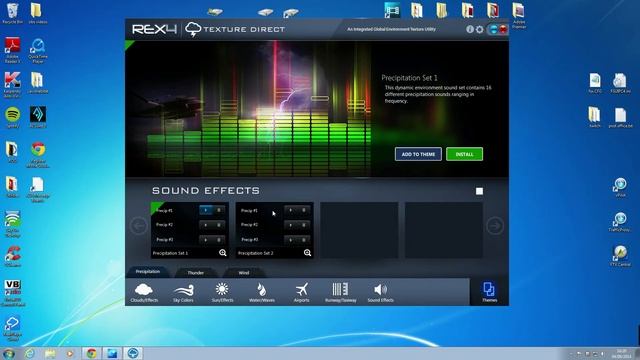The width and height of the screenshot is (640, 360).
Task: Open the Sky Colors section
Action: pyautogui.click(x=183, y=293)
